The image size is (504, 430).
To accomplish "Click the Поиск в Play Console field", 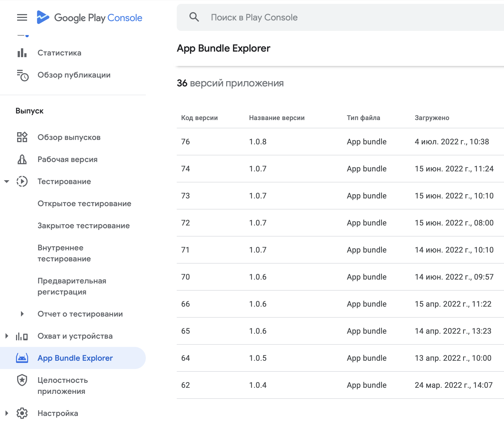I will click(340, 17).
